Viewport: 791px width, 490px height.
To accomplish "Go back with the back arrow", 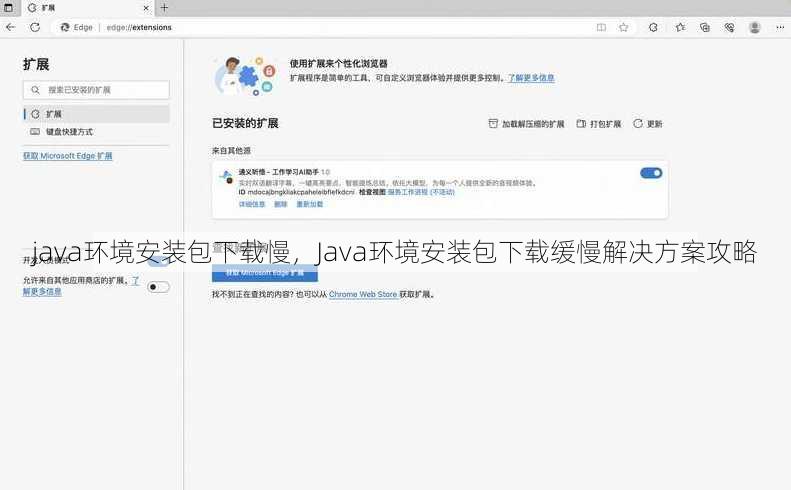I will coord(11,27).
